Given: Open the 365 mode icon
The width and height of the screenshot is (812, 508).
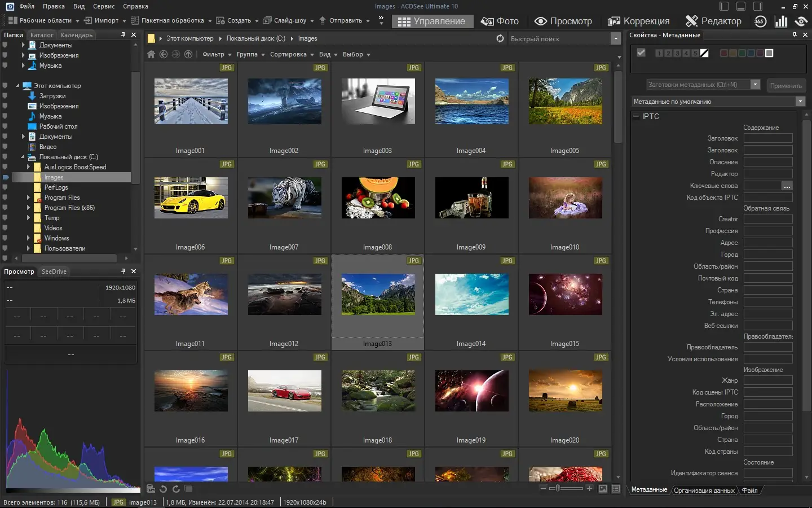Looking at the screenshot, I should (x=760, y=21).
